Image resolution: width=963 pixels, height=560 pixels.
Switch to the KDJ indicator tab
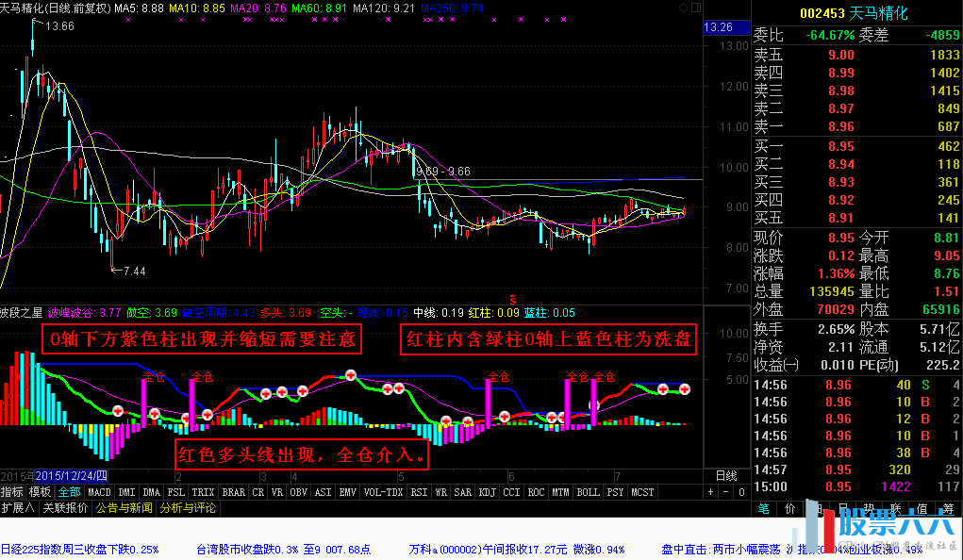[487, 492]
